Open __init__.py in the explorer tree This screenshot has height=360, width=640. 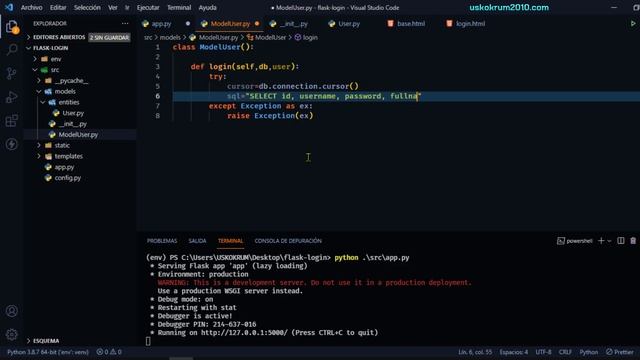pos(72,124)
